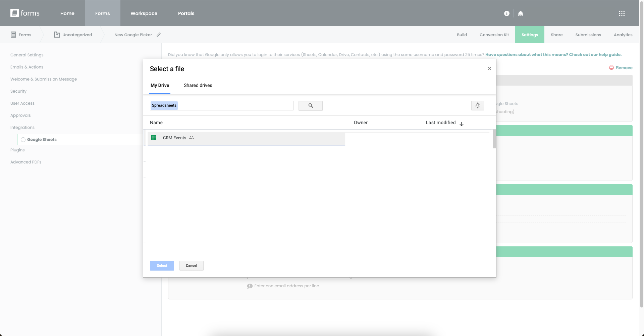Click the Uncategorized folder icon in breadcrumb

click(x=57, y=35)
